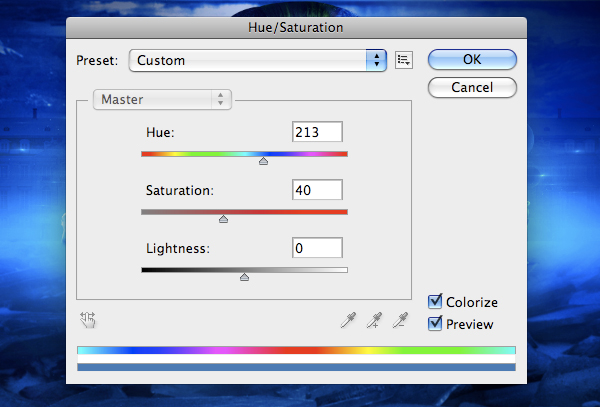This screenshot has width=600, height=407.
Task: Toggle the Colorize checkbox
Action: coord(435,302)
